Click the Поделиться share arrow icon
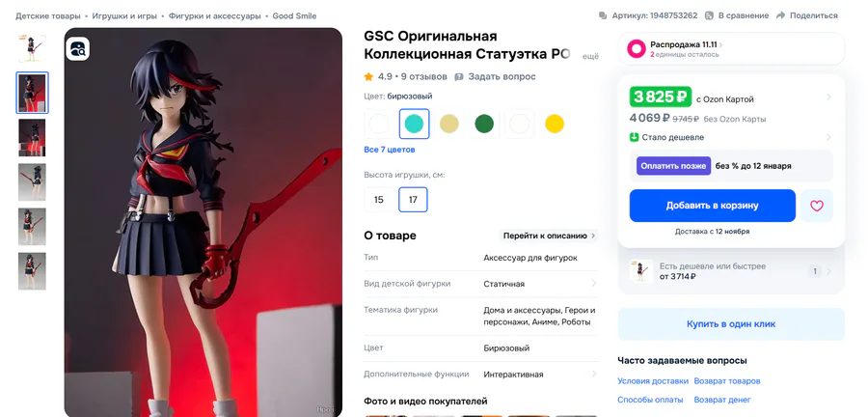 point(781,15)
